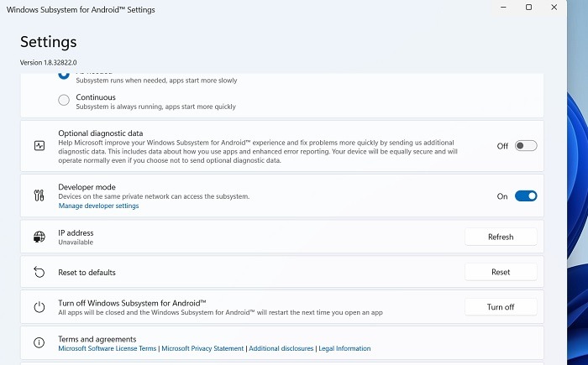The width and height of the screenshot is (588, 365).
Task: Click the Reset to defaults circular arrow icon
Action: pyautogui.click(x=39, y=273)
